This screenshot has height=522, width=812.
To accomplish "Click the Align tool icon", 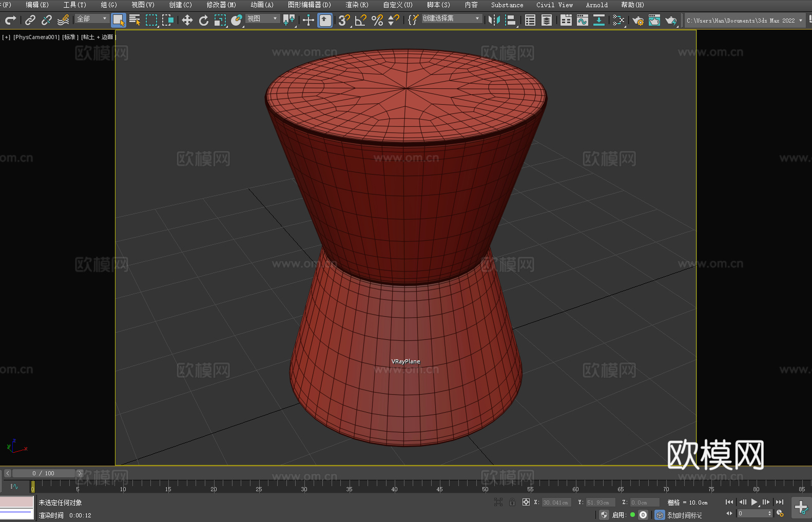I will click(x=511, y=20).
